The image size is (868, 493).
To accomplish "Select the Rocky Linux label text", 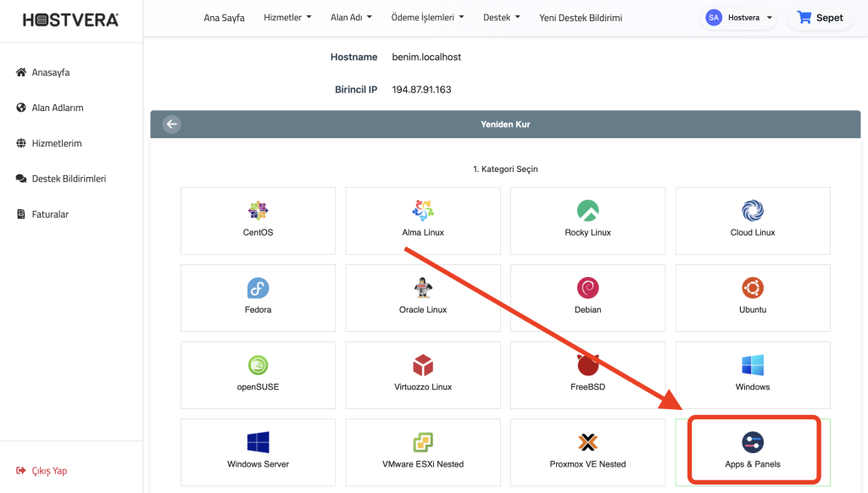I will [x=588, y=232].
